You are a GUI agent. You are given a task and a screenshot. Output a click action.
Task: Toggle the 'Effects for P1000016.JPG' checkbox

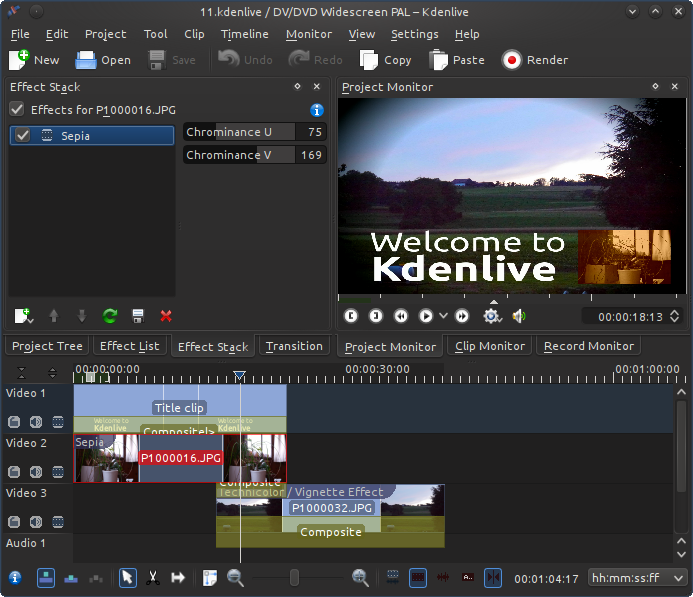click(x=17, y=109)
